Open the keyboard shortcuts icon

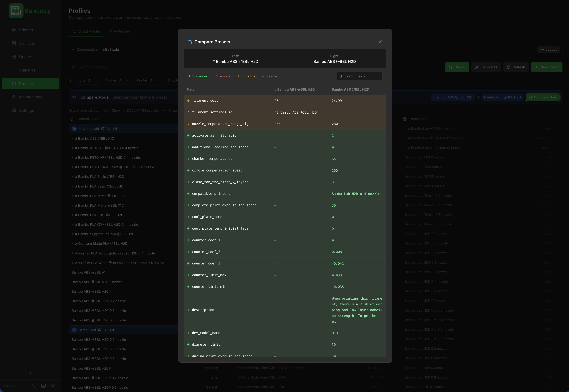click(x=43, y=386)
